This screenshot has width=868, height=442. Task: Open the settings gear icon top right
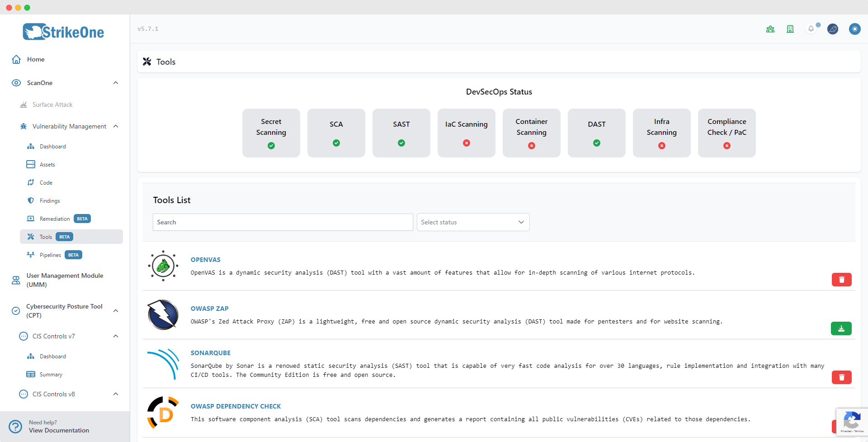(x=855, y=29)
